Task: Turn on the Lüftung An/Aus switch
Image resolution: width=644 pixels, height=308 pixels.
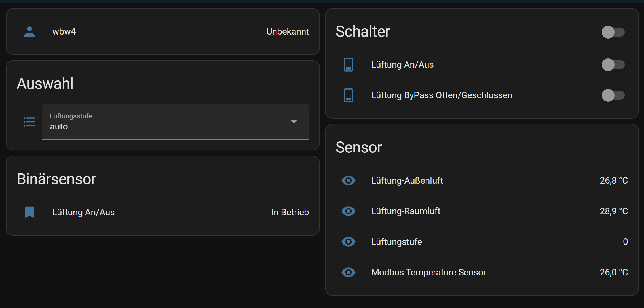Action: click(x=613, y=65)
